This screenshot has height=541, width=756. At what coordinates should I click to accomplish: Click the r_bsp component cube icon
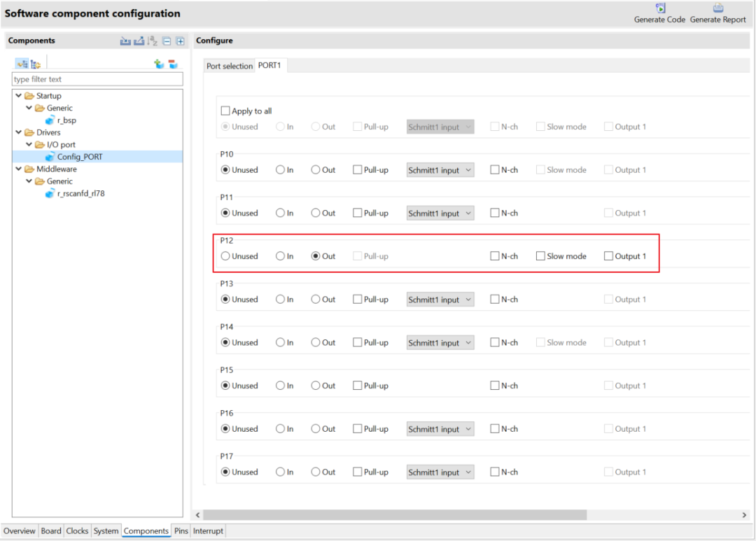[50, 120]
